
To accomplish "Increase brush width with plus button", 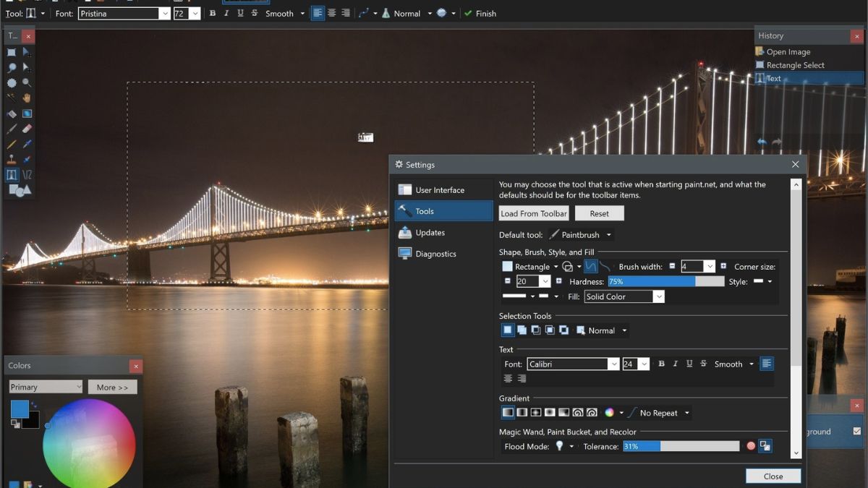I will pyautogui.click(x=723, y=266).
